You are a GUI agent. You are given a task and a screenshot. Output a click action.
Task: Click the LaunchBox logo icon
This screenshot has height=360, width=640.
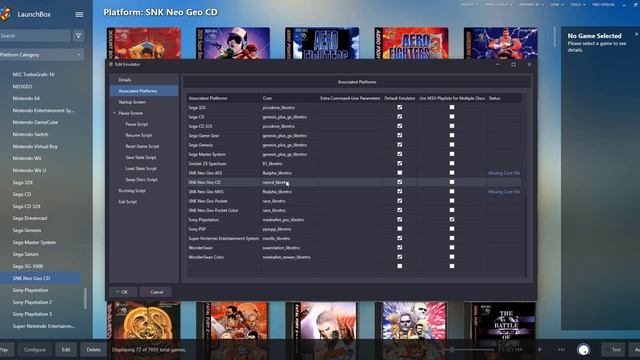tap(4, 14)
